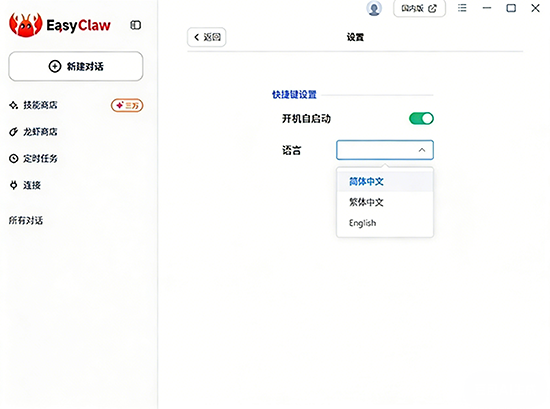
Task: Open the 国内版 external link button
Action: (x=420, y=8)
